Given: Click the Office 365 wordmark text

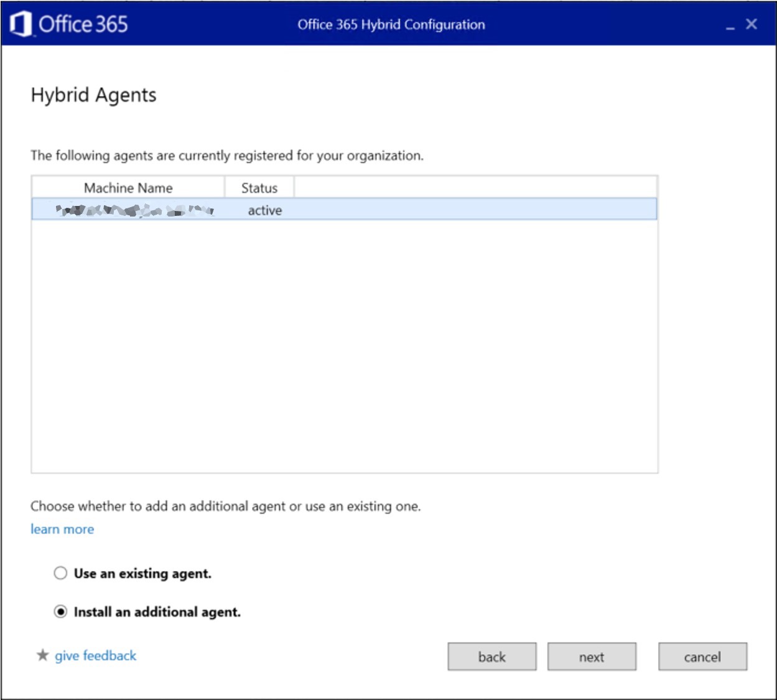Looking at the screenshot, I should pyautogui.click(x=83, y=24).
